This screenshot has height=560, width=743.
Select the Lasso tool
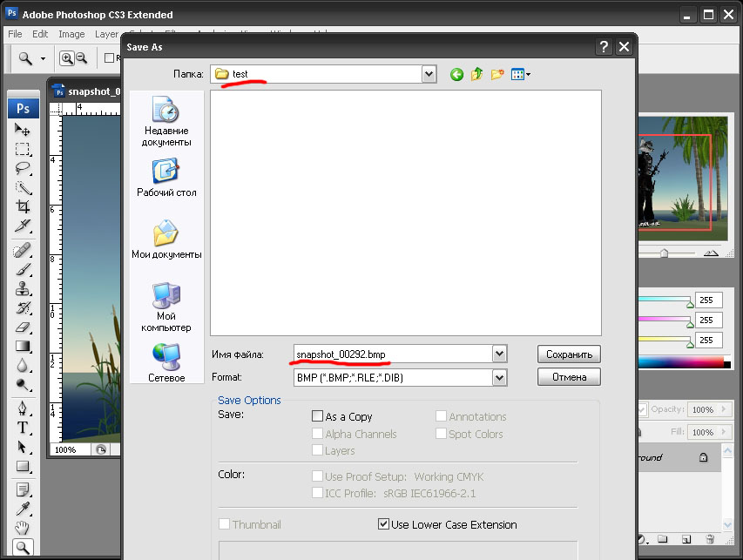(23, 168)
